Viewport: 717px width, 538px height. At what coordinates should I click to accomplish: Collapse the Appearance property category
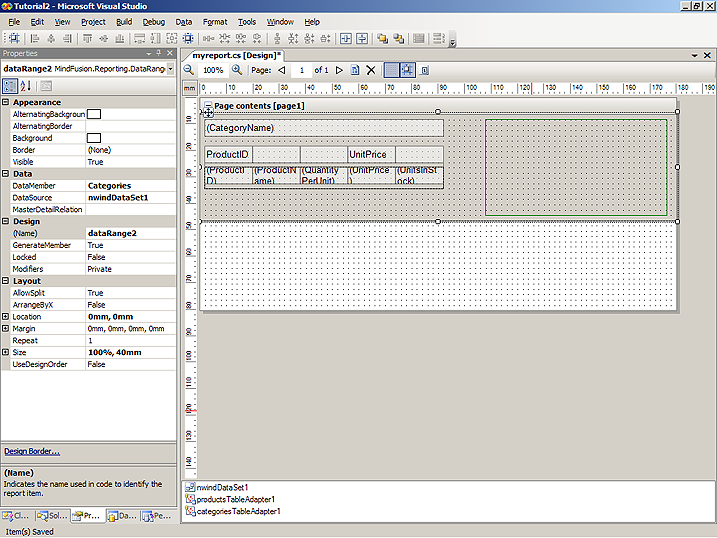point(6,102)
